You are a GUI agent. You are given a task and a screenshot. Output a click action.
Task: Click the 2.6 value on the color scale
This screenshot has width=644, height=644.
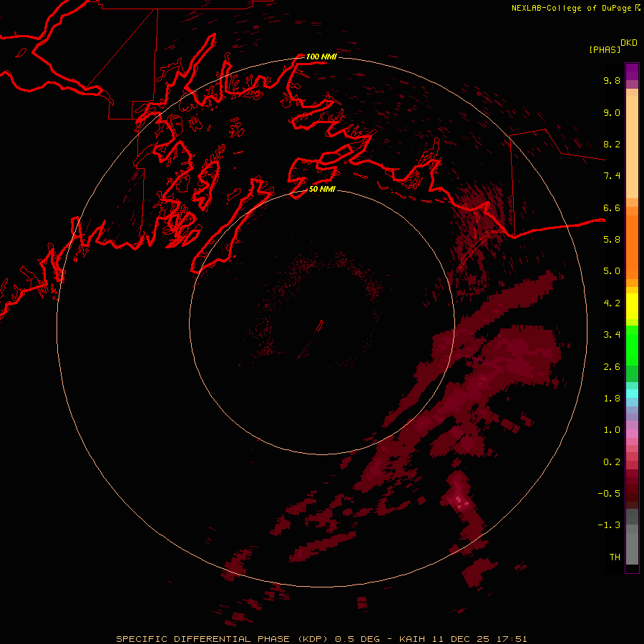pos(612,367)
